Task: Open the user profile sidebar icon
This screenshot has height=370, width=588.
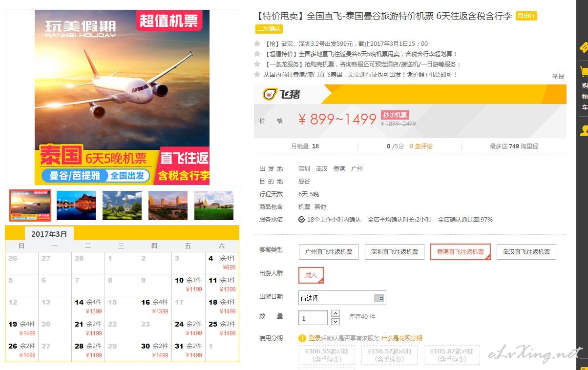Action: point(584,130)
